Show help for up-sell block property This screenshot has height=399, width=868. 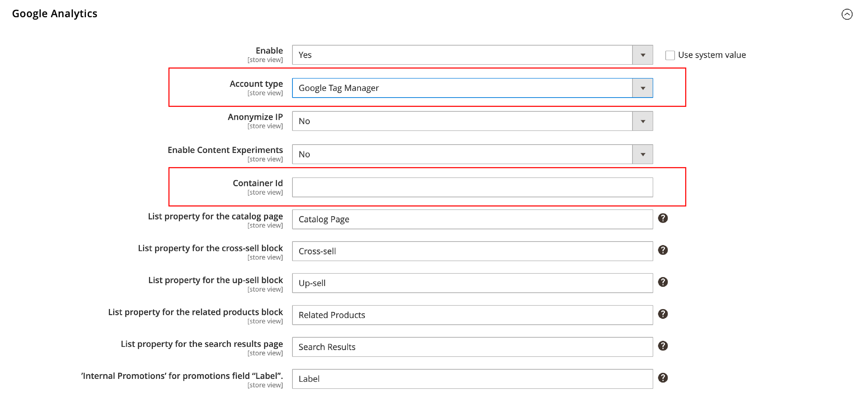[x=663, y=282]
